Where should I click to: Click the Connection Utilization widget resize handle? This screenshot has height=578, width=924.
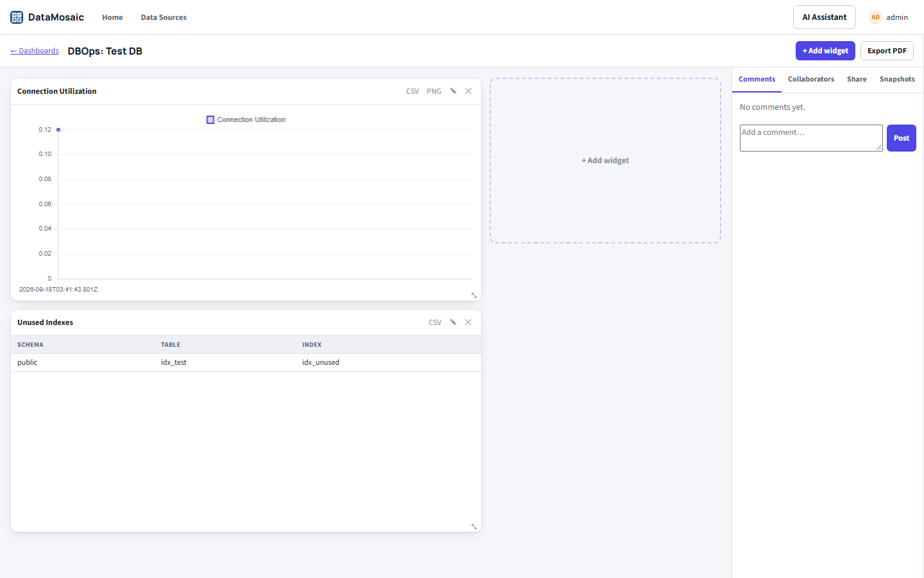pyautogui.click(x=474, y=295)
